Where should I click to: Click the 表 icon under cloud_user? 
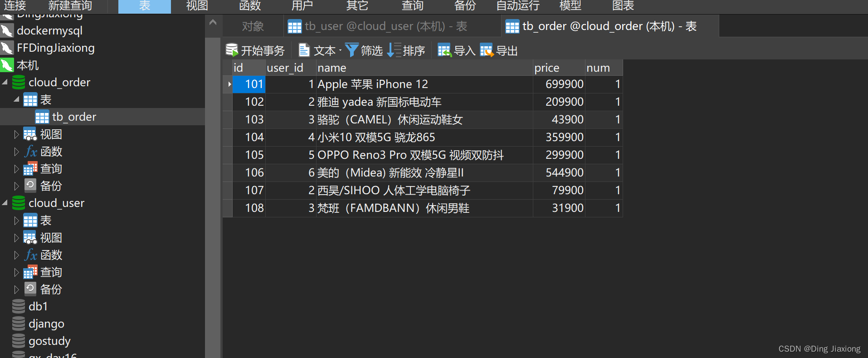tap(30, 221)
